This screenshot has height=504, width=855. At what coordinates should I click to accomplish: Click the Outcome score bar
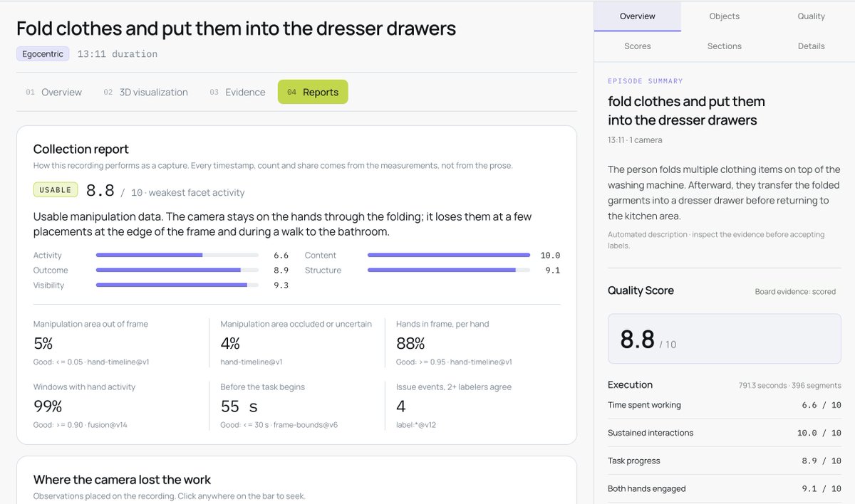click(177, 270)
